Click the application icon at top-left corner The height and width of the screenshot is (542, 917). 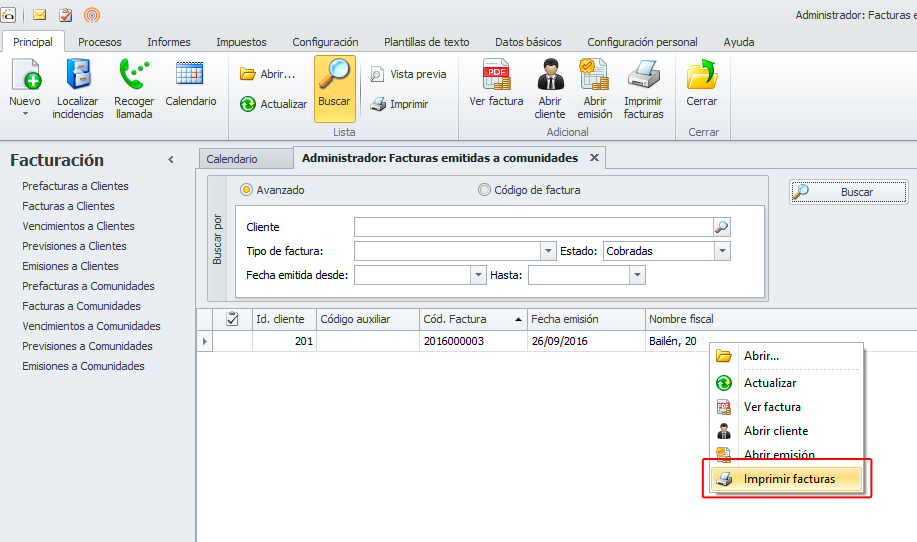tap(8, 15)
